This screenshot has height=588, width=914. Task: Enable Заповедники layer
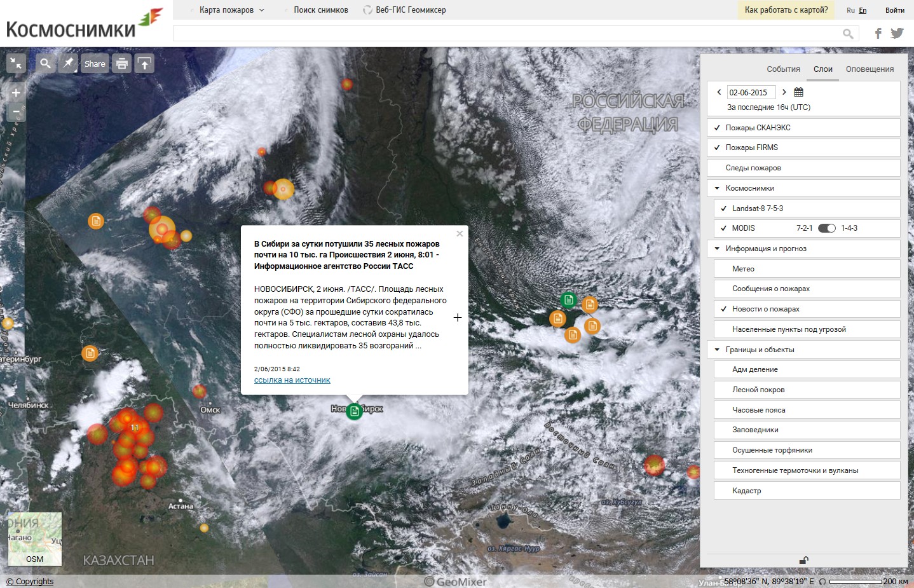pos(807,430)
